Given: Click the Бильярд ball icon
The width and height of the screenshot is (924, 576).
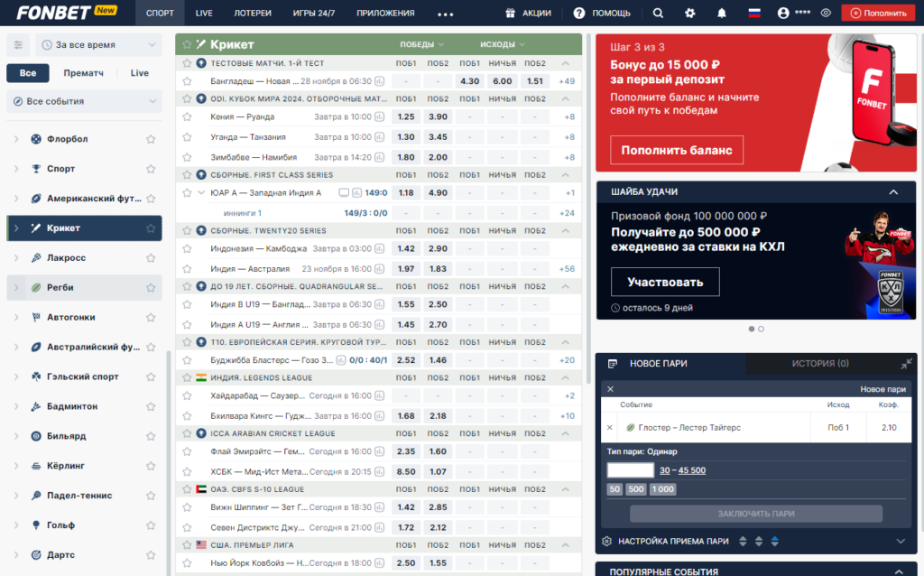Looking at the screenshot, I should 36,436.
